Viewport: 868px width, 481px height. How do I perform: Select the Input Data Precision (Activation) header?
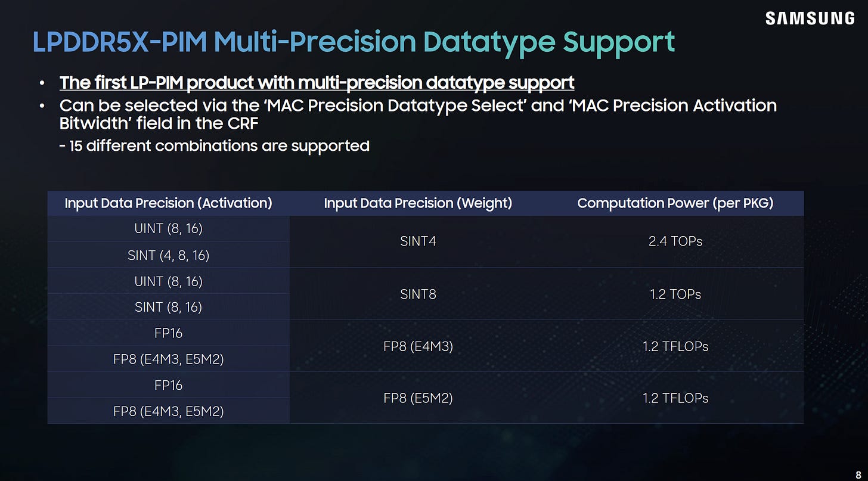[168, 203]
